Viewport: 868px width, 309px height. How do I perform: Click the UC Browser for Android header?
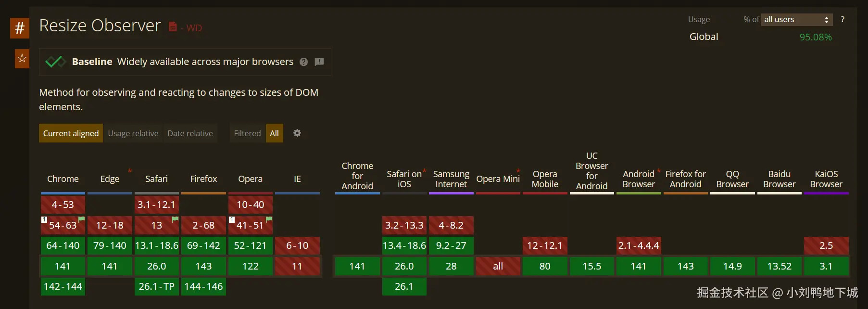[x=591, y=171]
